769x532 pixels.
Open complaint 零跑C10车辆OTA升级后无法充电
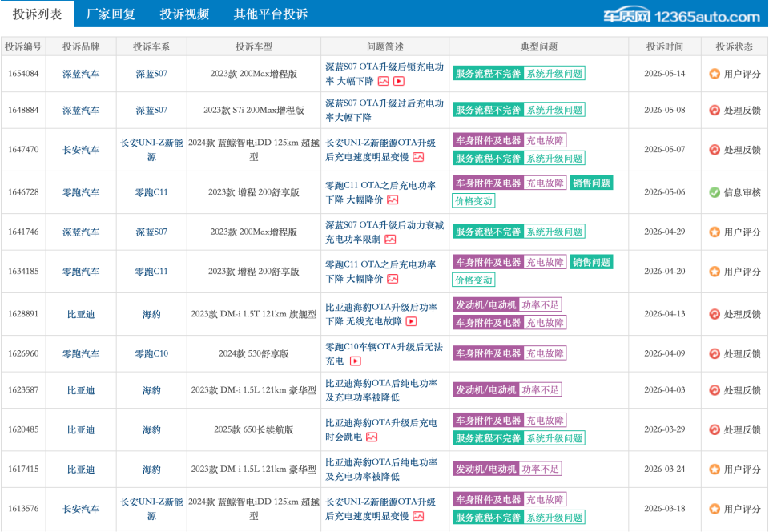pyautogui.click(x=384, y=353)
